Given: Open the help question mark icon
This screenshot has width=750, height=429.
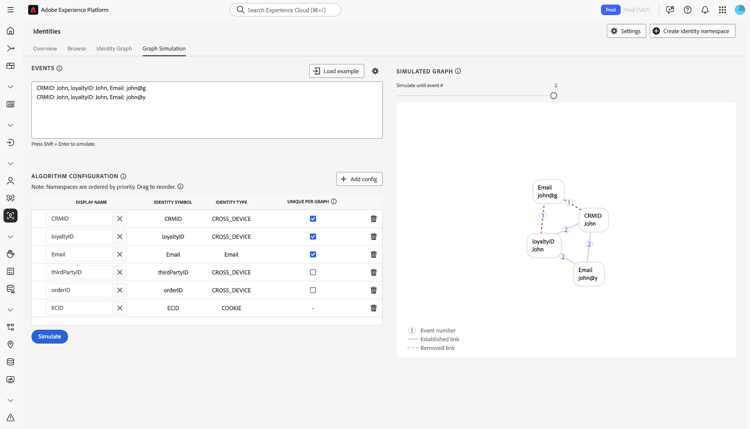Looking at the screenshot, I should 687,10.
